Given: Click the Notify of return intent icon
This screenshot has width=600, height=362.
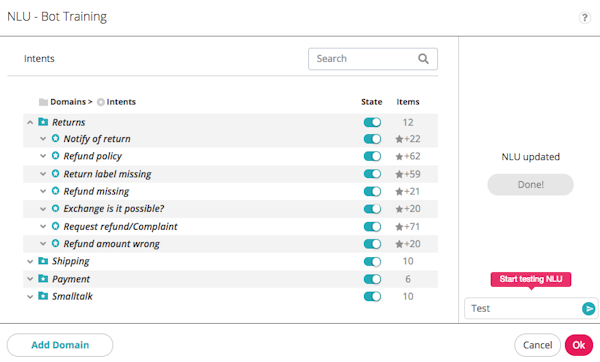Looking at the screenshot, I should (x=55, y=138).
